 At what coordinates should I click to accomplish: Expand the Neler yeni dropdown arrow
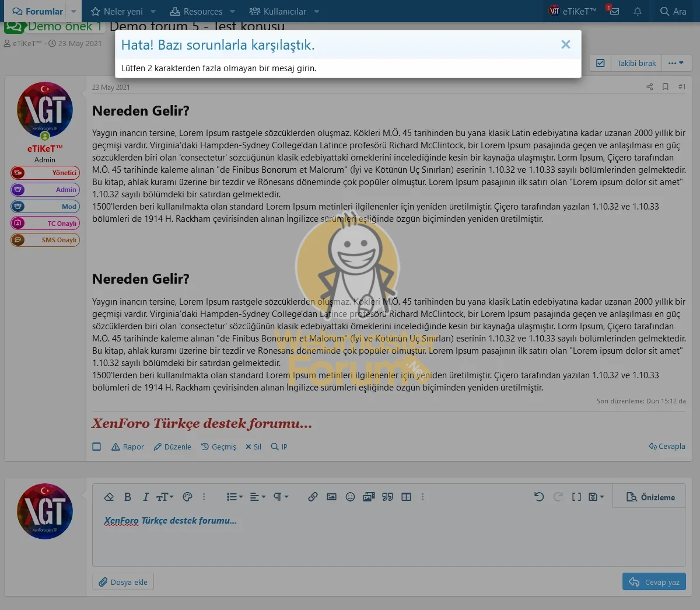[153, 11]
